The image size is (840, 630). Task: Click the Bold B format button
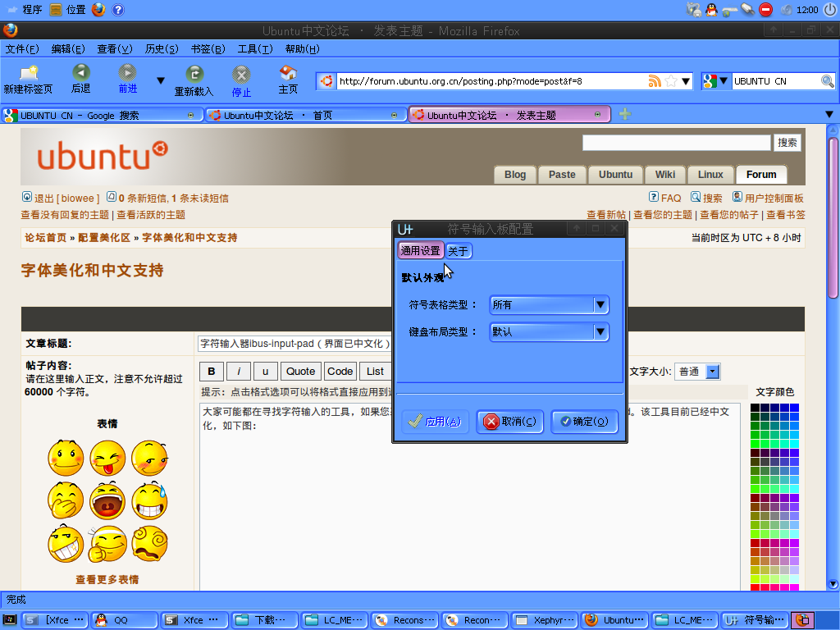tap(212, 372)
